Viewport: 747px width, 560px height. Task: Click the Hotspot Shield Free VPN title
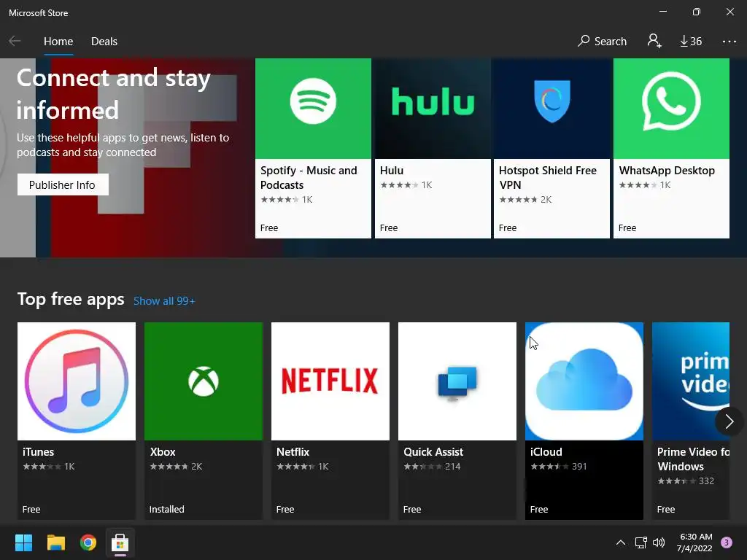(547, 178)
